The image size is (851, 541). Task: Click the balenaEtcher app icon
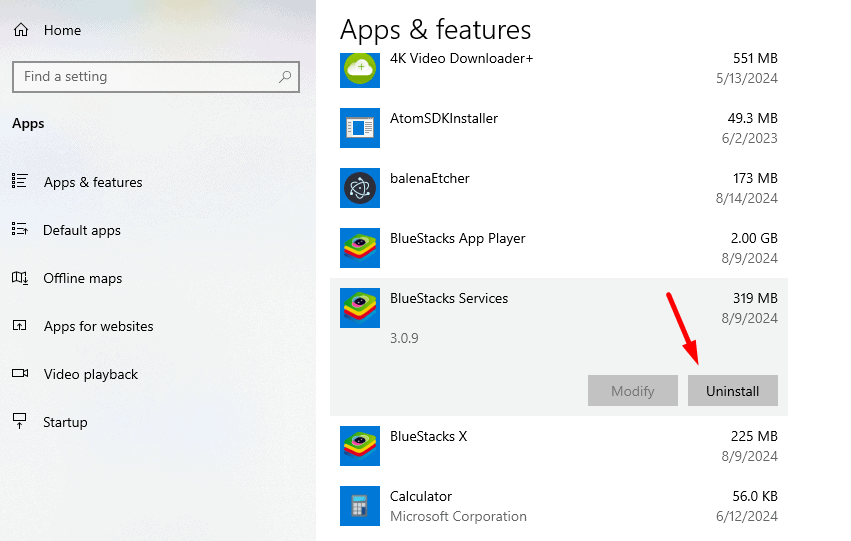360,188
